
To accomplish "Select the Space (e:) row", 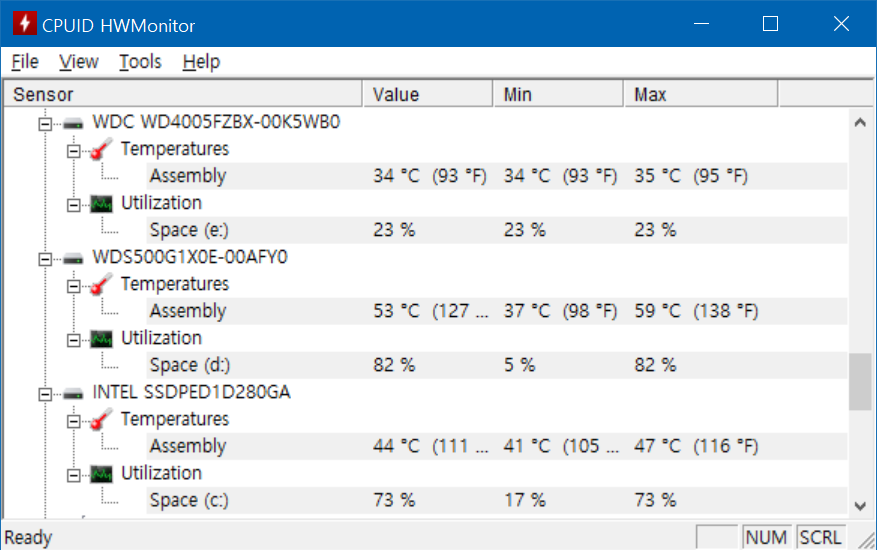I will [x=497, y=230].
